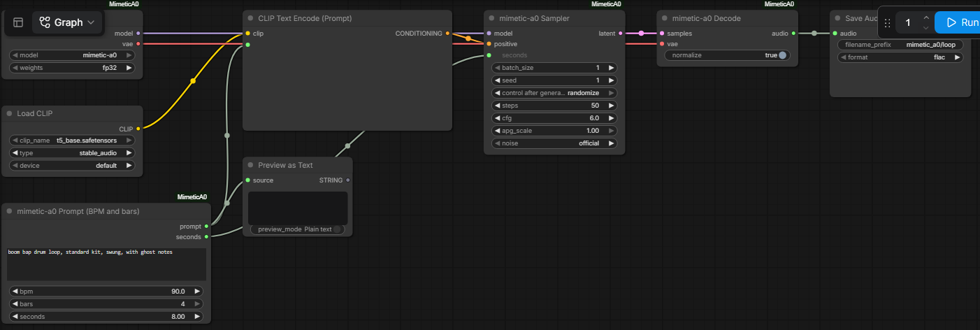
Task: Increase apg_scale with its right arrow
Action: (x=612, y=131)
